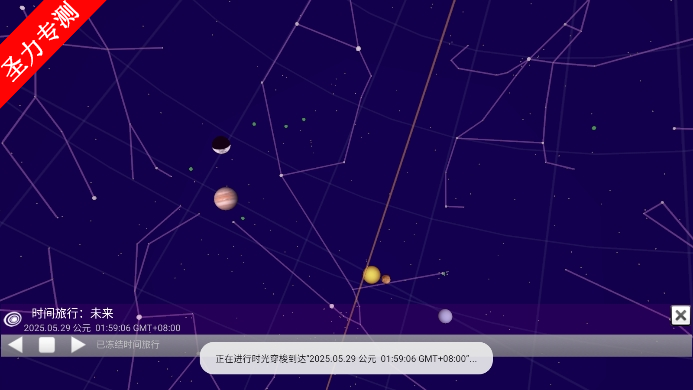Tap the yellow Sun object

(x=372, y=275)
